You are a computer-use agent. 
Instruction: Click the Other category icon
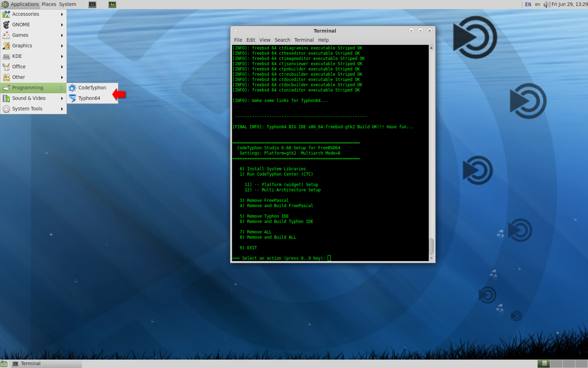(6, 77)
